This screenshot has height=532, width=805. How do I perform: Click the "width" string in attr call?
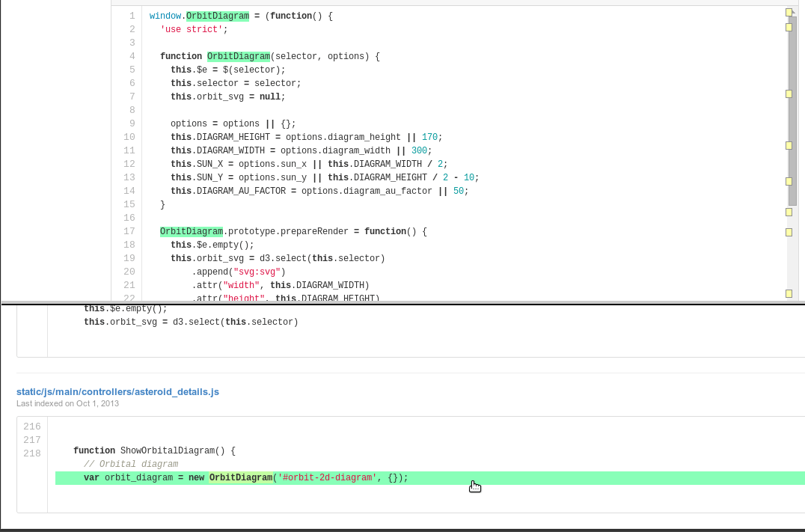[x=242, y=285]
